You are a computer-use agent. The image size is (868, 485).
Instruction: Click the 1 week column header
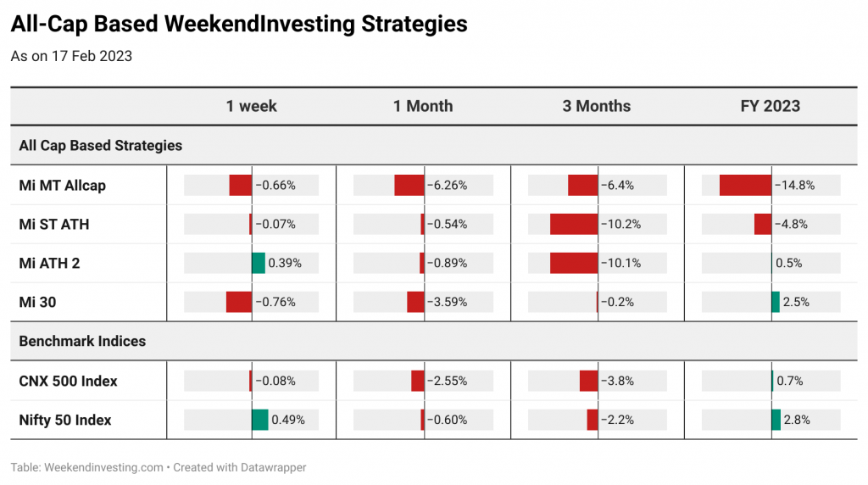251,106
